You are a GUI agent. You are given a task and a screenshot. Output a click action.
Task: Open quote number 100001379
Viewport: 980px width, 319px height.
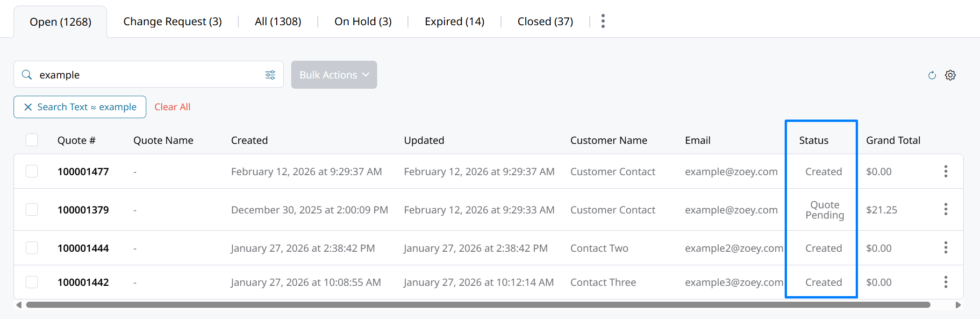click(83, 210)
